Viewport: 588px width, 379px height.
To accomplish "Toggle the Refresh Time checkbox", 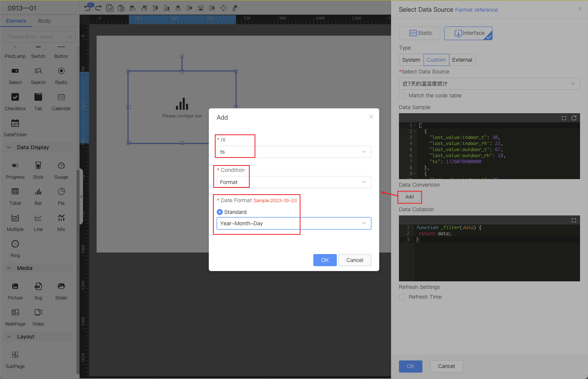I will [x=402, y=297].
